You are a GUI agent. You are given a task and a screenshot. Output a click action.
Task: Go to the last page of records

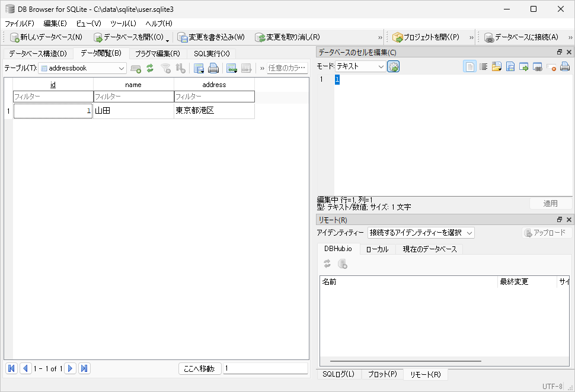84,368
